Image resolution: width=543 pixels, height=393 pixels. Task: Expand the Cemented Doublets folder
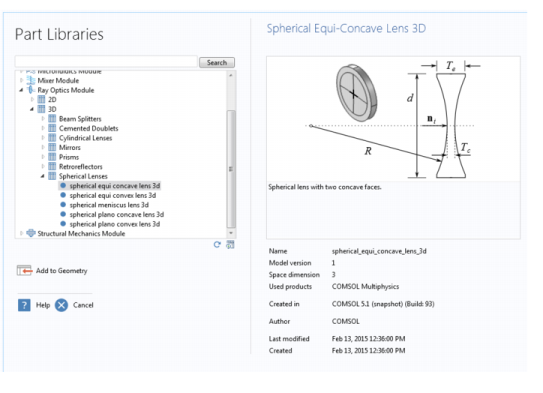43,128
